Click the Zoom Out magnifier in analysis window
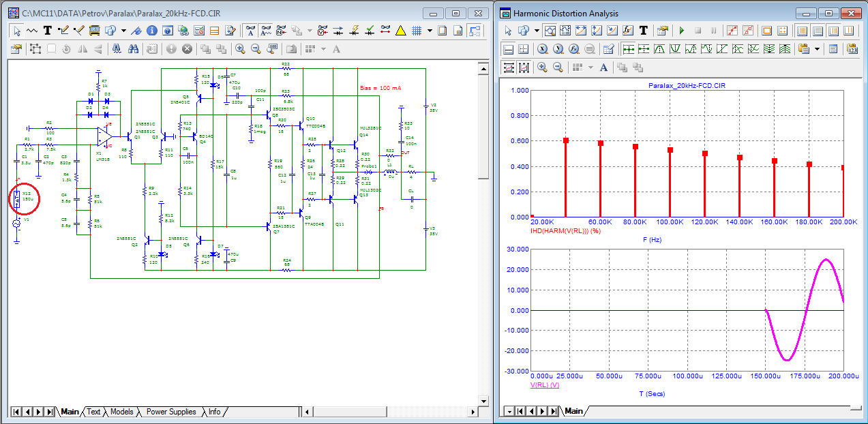This screenshot has width=868, height=424. click(558, 67)
